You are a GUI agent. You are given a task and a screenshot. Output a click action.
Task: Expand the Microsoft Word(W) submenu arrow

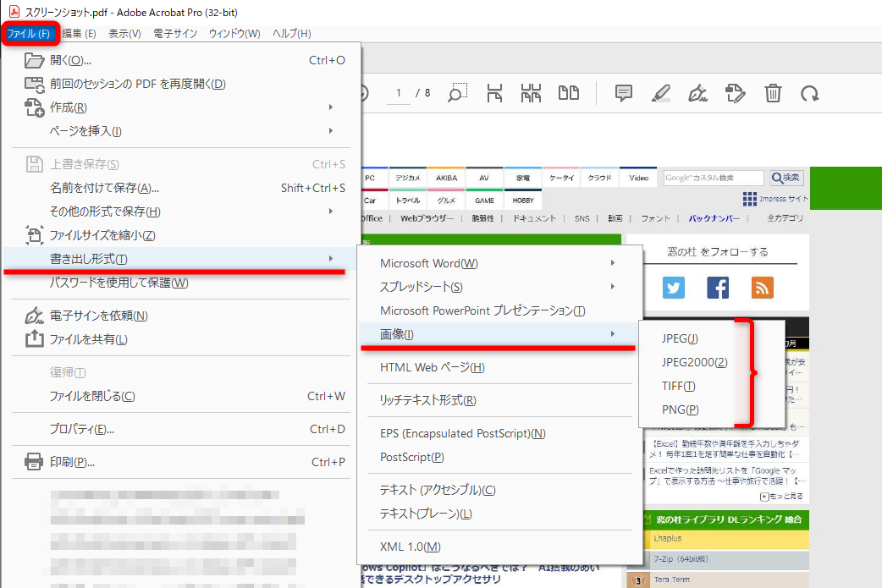(x=613, y=262)
